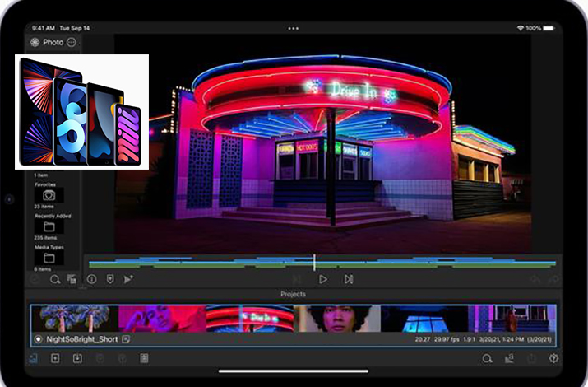Image resolution: width=588 pixels, height=387 pixels.
Task: Expand the Media Types folder
Action: tap(49, 257)
